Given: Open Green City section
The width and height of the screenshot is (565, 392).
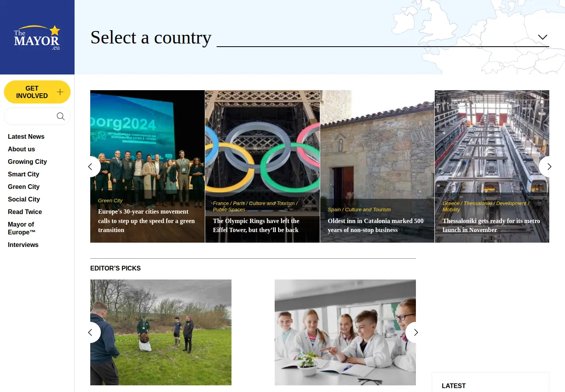Looking at the screenshot, I should (24, 187).
